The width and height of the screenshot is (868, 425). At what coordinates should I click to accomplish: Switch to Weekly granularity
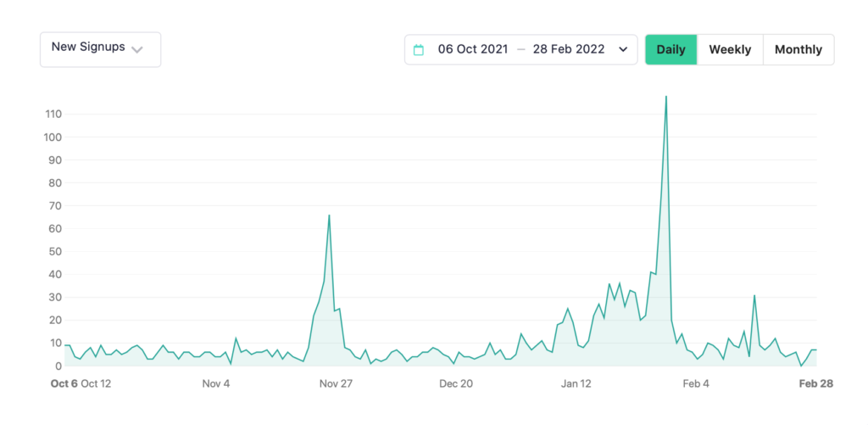tap(730, 50)
